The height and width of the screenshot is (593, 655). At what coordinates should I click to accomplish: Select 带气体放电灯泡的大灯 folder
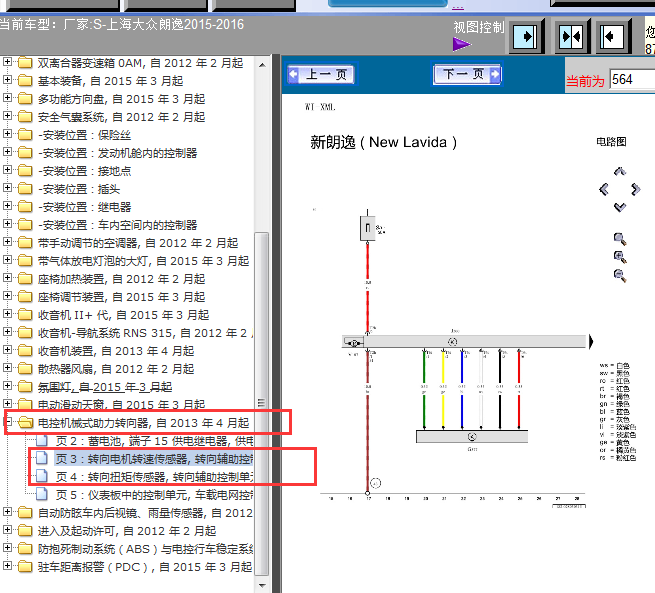[143, 261]
